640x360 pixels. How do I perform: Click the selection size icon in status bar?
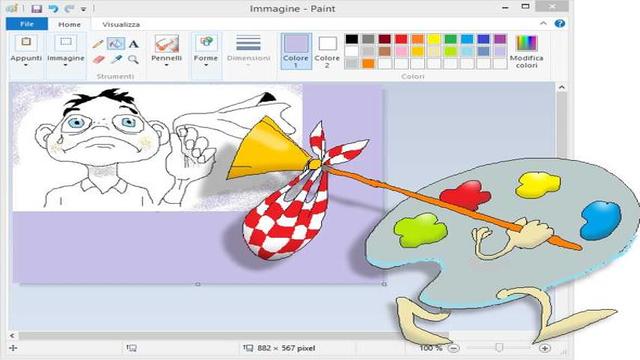pos(131,348)
